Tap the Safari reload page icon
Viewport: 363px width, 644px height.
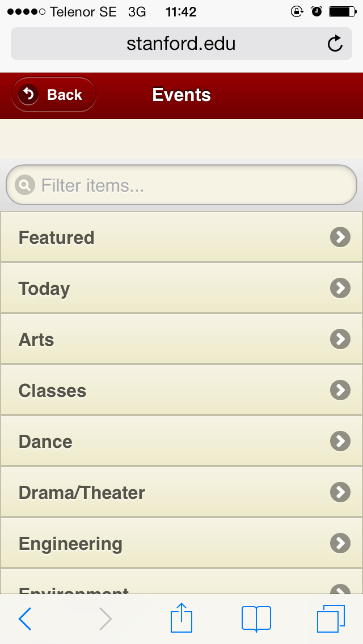click(x=335, y=44)
